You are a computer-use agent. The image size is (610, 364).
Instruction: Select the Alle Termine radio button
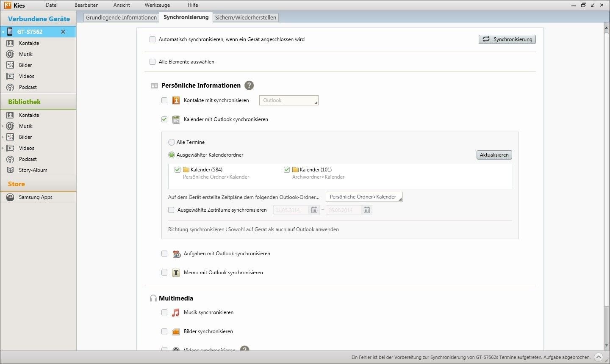coord(172,142)
